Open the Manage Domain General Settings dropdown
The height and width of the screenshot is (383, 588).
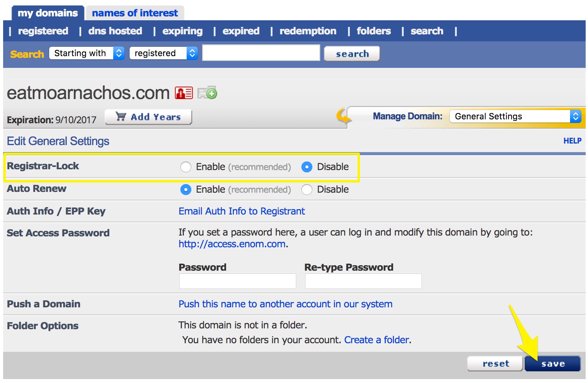[x=515, y=116]
